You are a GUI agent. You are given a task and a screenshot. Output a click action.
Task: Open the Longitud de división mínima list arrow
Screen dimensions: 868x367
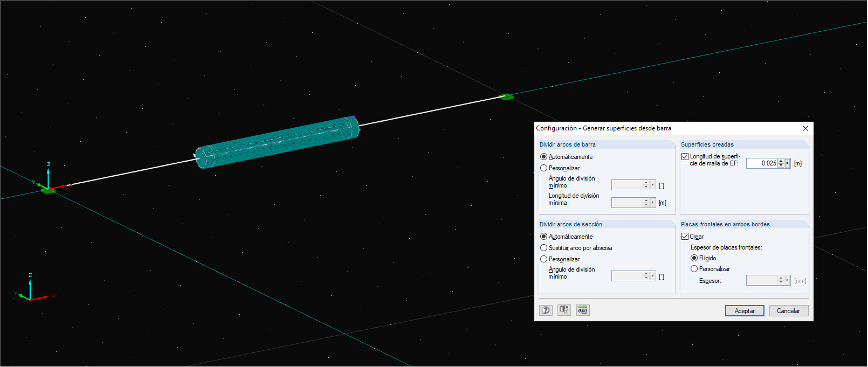click(653, 203)
